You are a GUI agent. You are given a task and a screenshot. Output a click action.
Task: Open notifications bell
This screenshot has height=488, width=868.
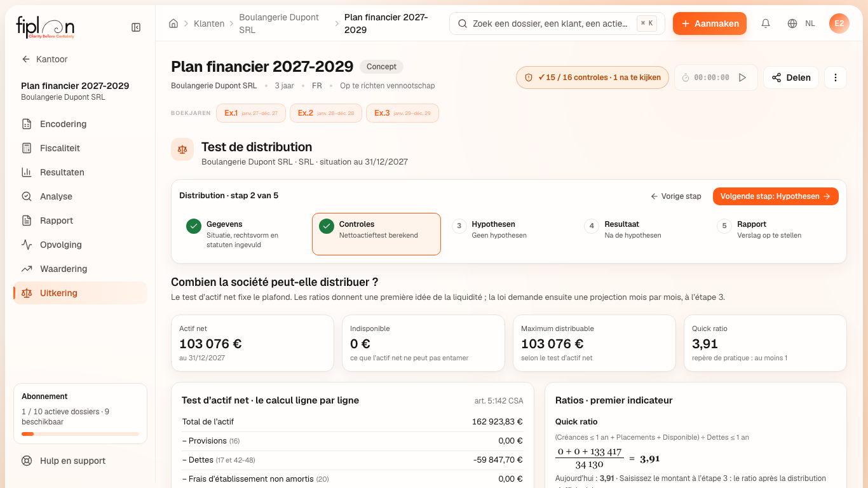766,24
